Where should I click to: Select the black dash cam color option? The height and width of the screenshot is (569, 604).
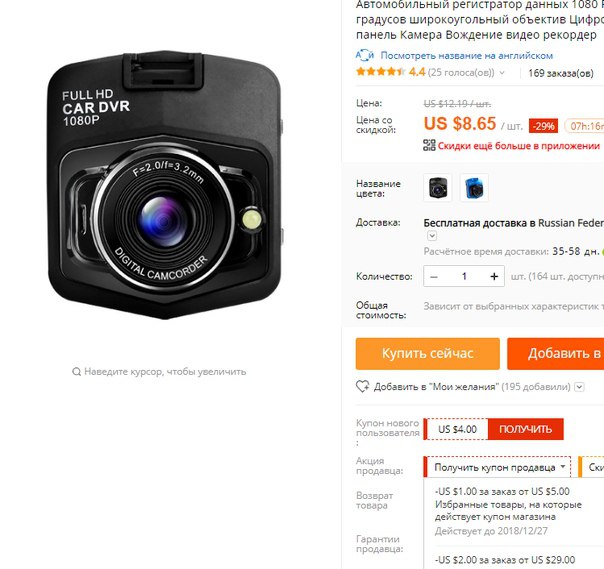coord(438,188)
